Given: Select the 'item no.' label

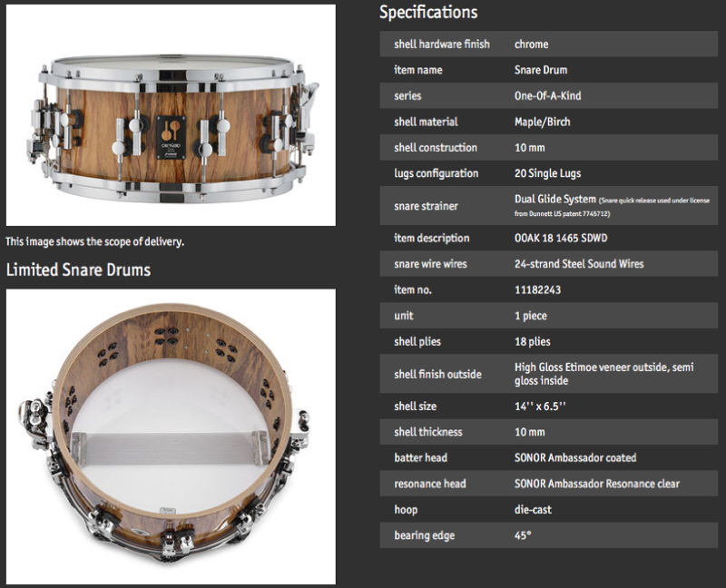Looking at the screenshot, I should coord(413,289).
